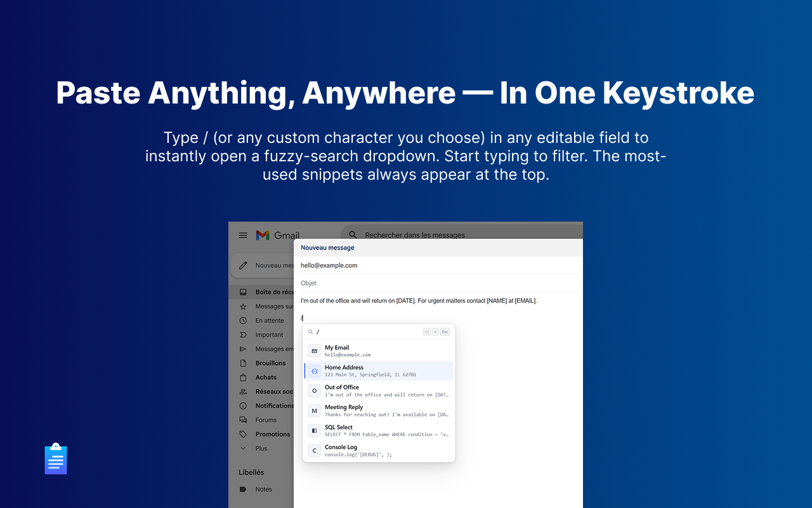
Task: Open the Gmail main menu hamburger icon
Action: click(243, 235)
